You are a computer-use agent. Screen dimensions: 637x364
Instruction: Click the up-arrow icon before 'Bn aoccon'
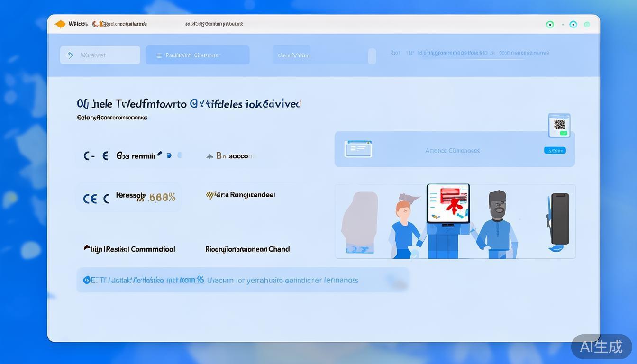pyautogui.click(x=209, y=156)
